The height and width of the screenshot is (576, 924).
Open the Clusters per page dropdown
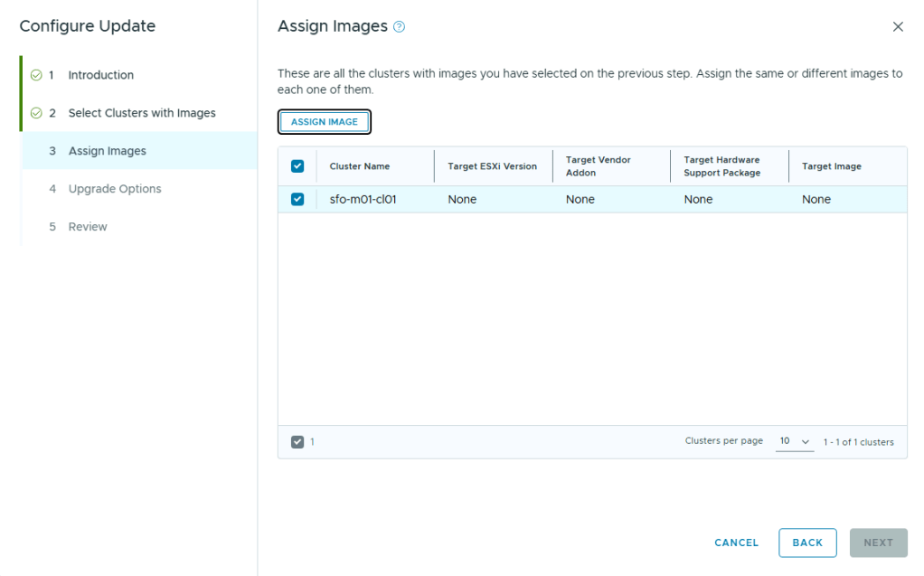[795, 441]
